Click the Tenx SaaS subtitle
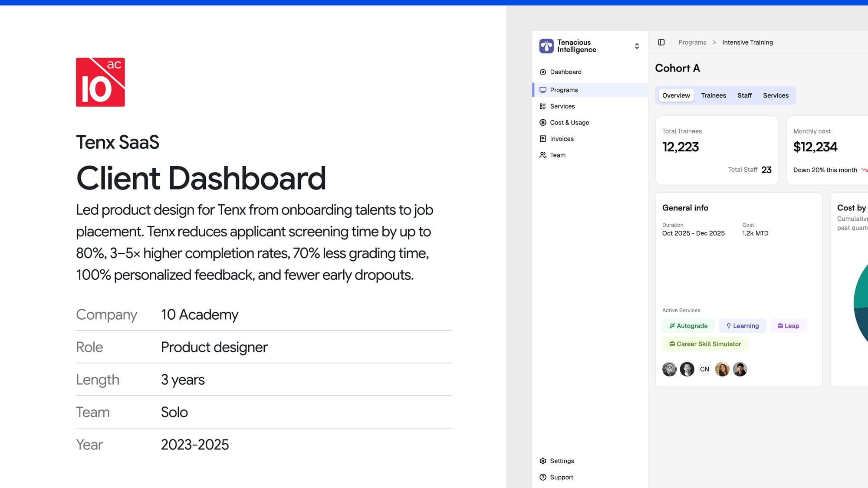 pos(118,142)
